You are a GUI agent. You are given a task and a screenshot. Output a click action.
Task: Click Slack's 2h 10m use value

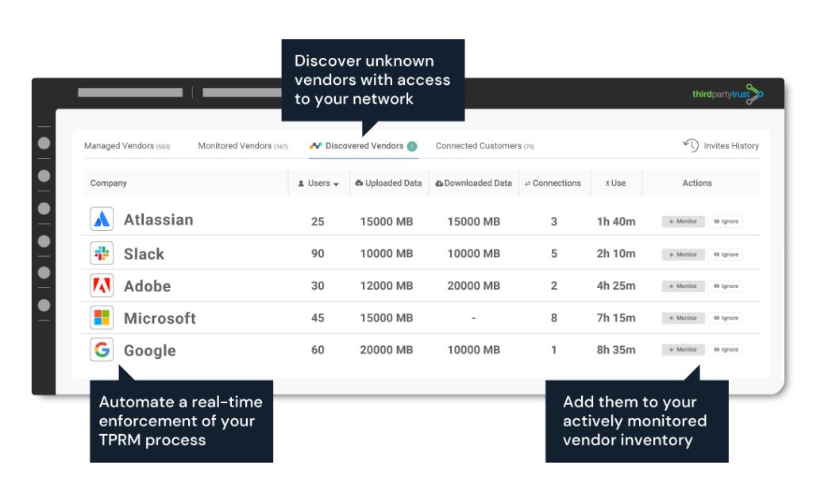pos(616,253)
